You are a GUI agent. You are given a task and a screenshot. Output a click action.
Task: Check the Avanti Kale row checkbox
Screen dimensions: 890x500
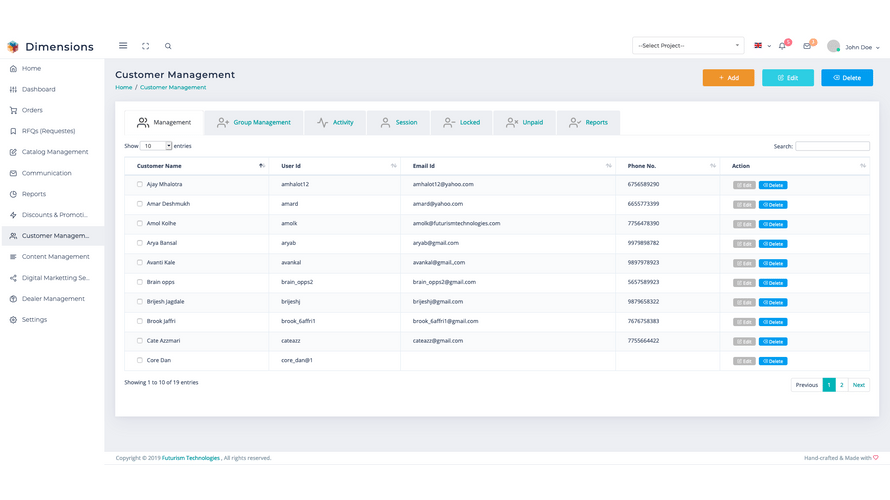(x=140, y=263)
